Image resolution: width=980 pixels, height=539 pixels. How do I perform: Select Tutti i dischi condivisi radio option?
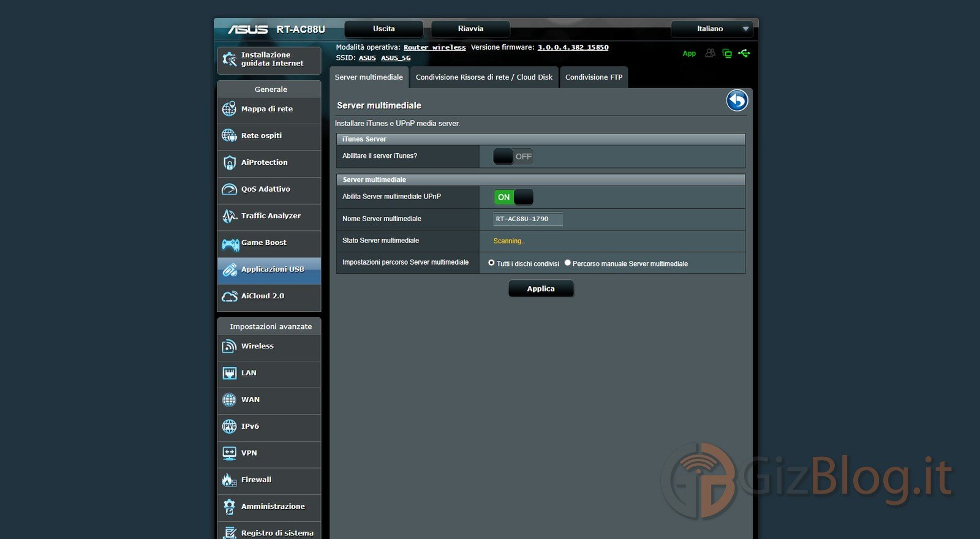click(x=491, y=263)
